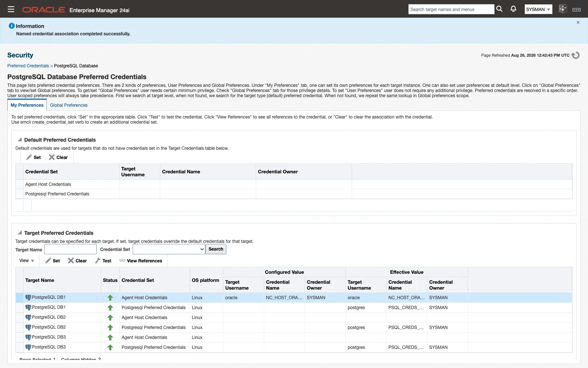Click the up status arrow for PostgreSQL DB3 Agent Host row
The width and height of the screenshot is (588, 368).
point(110,337)
